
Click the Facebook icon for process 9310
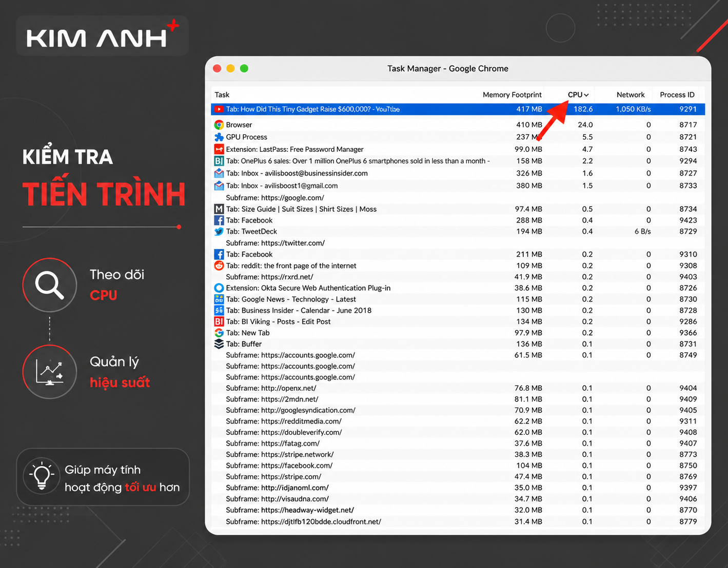tap(219, 254)
